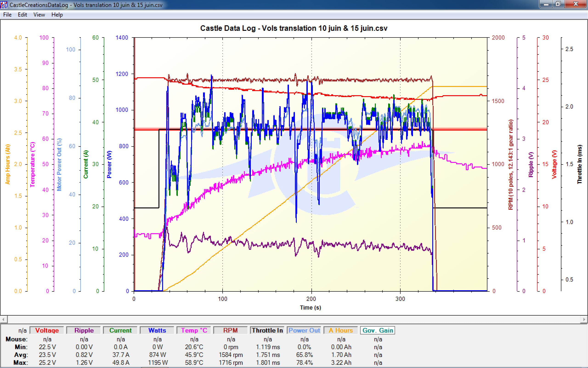
Task: Click the Temperature (°C) axis label
Action: 32,164
